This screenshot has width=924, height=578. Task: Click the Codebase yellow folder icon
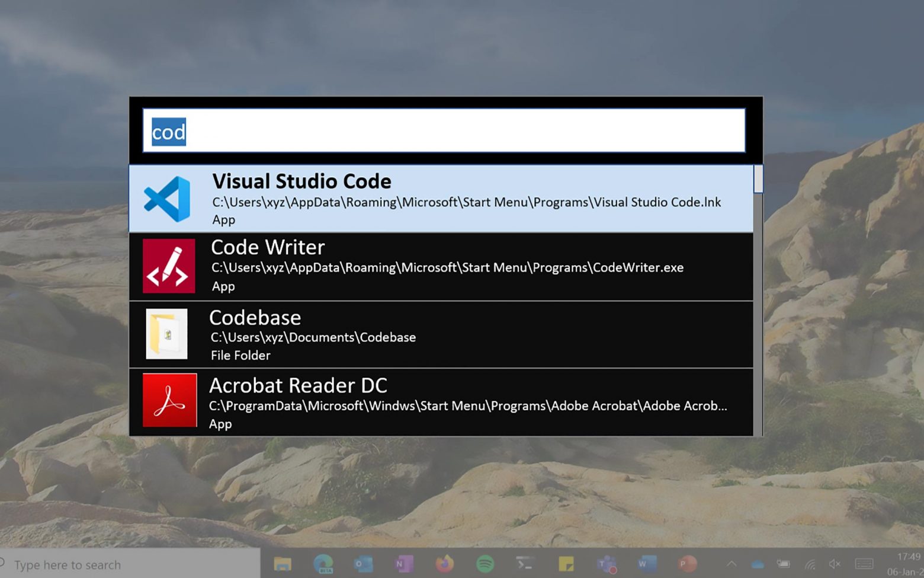(x=168, y=334)
